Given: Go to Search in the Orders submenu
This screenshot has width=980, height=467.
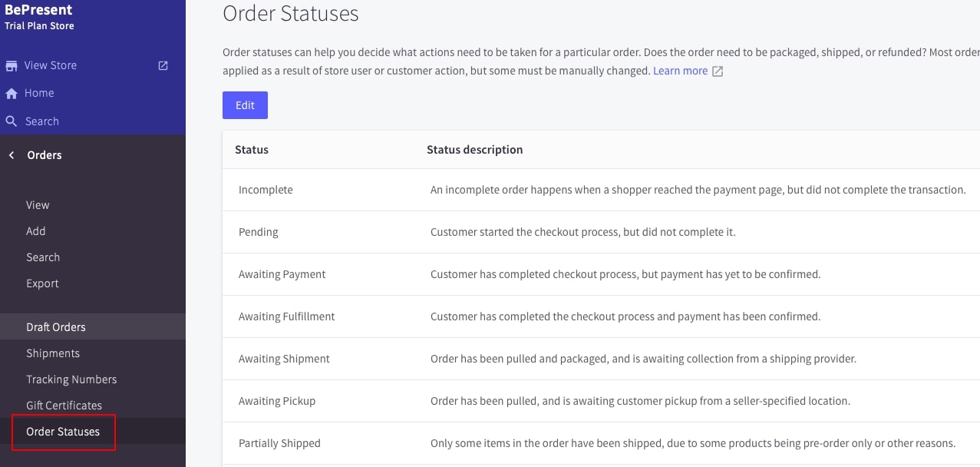Looking at the screenshot, I should coord(43,257).
